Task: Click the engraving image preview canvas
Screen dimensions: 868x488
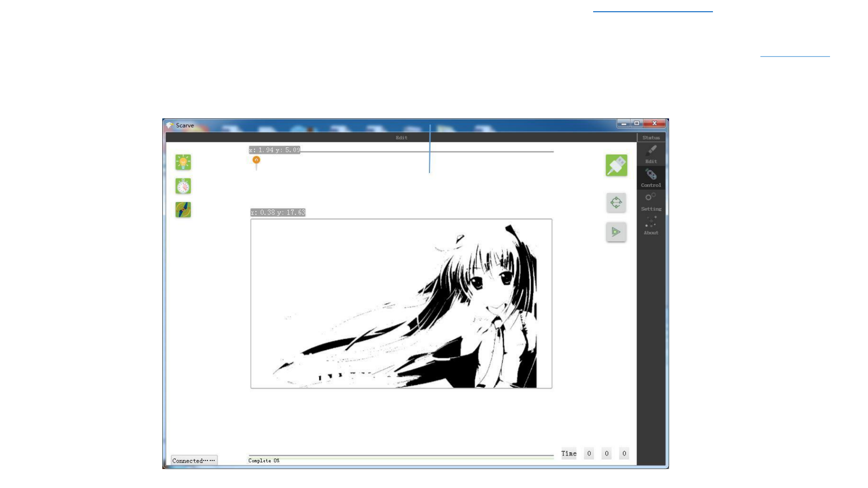Action: (401, 304)
